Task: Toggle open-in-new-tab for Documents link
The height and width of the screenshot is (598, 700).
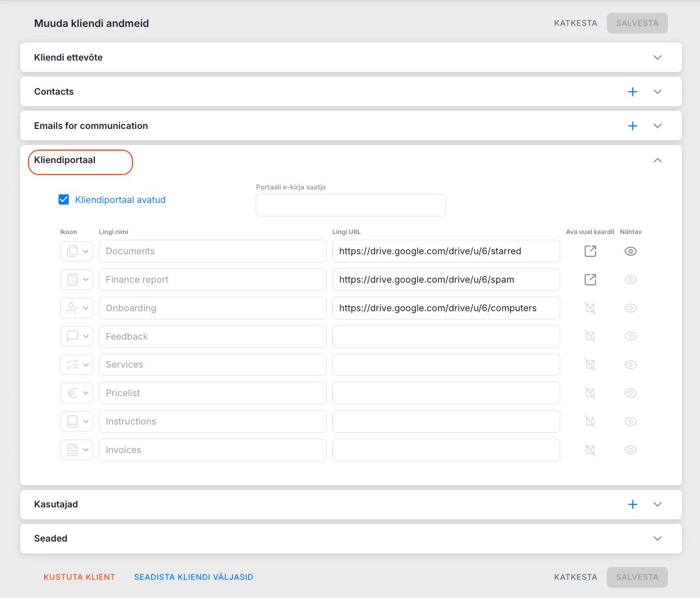Action: click(590, 251)
